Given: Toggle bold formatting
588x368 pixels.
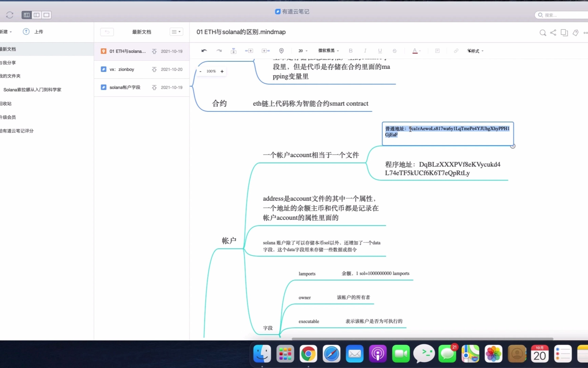Looking at the screenshot, I should tap(351, 51).
